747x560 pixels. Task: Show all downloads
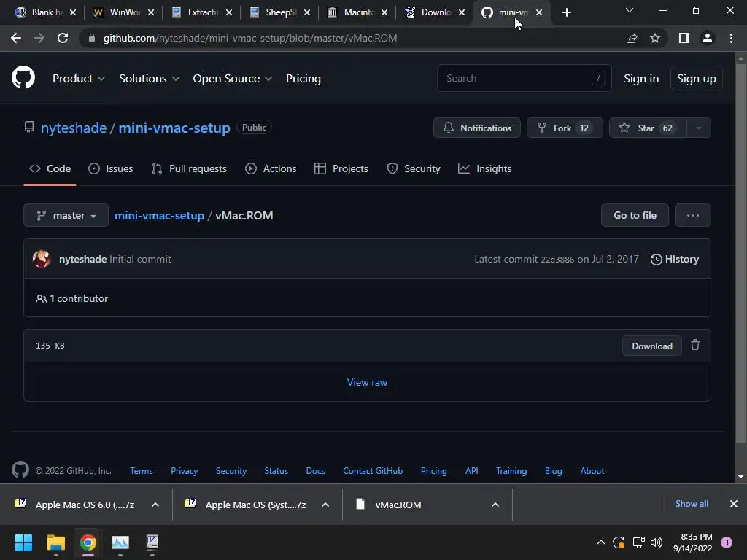pyautogui.click(x=692, y=504)
